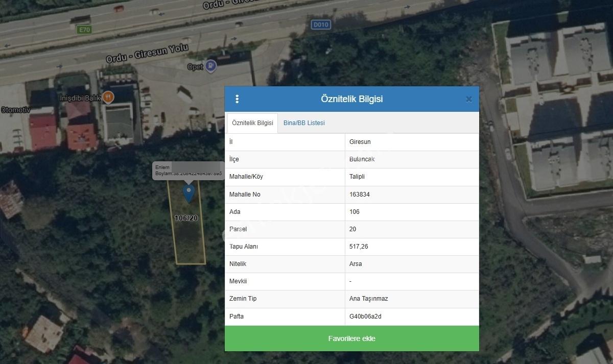Select the Öznitelik Bilgisi tab
The image size is (613, 364).
tap(252, 123)
